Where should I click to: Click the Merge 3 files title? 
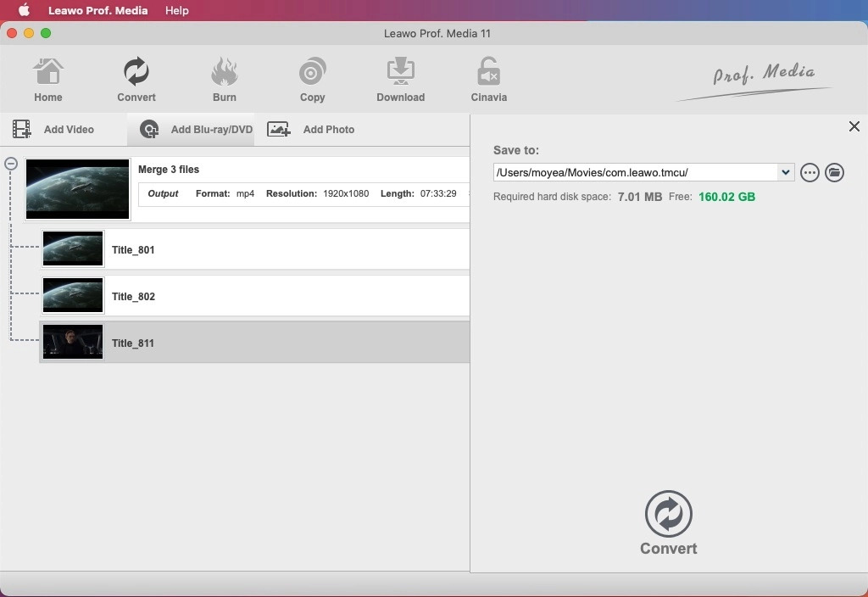[x=169, y=170]
